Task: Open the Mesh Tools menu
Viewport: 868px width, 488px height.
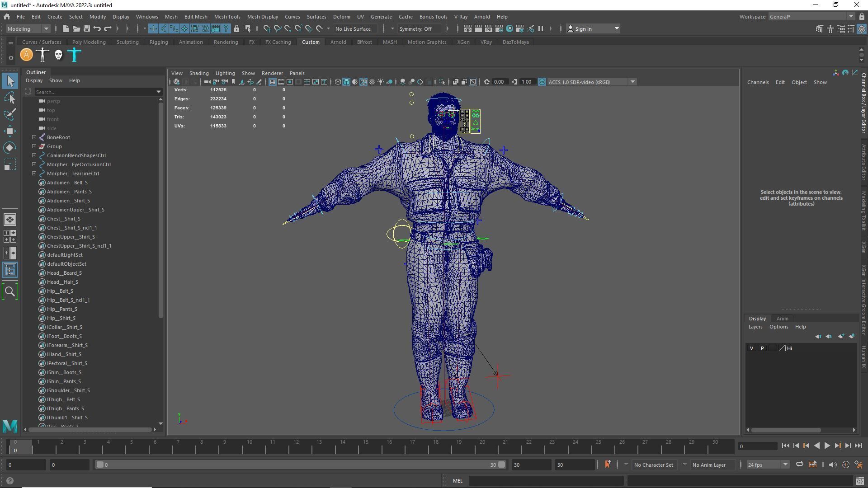Action: (x=227, y=17)
